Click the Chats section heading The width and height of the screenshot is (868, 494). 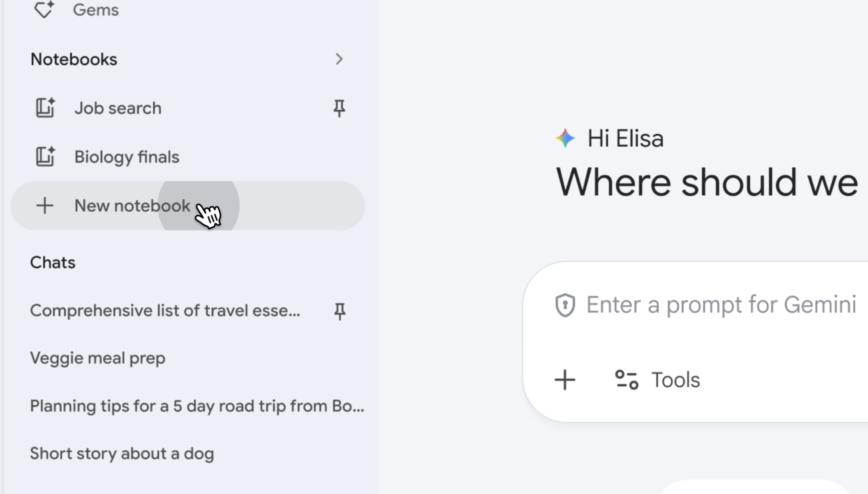(53, 262)
